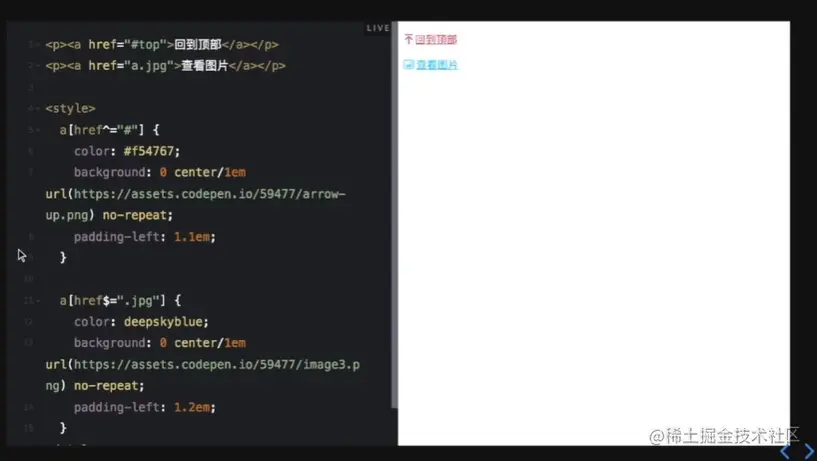Open the 查看图片 link in preview
Screen dimensions: 817x461
click(437, 65)
